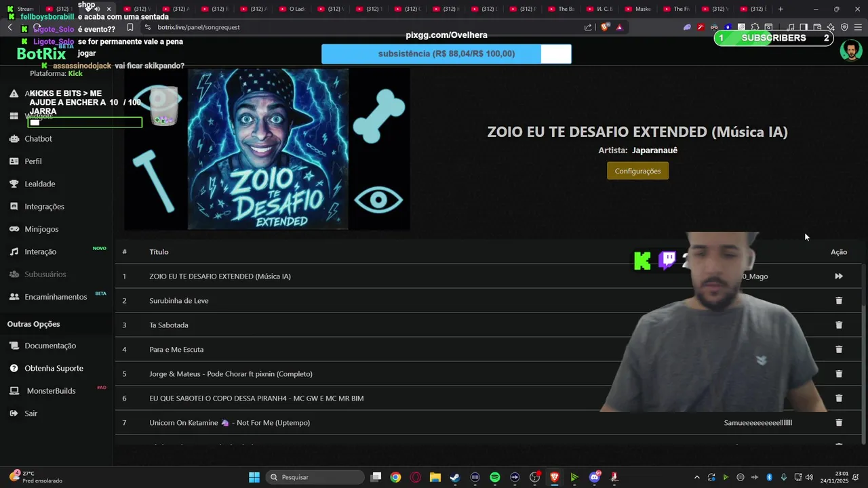868x488 pixels.
Task: Click the BotRix logo
Action: tap(41, 54)
